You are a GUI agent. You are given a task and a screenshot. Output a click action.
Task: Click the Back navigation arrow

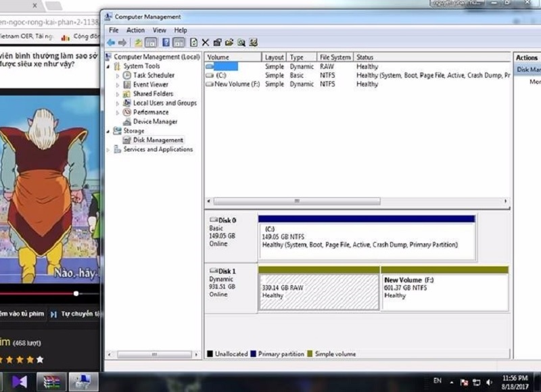pos(110,41)
